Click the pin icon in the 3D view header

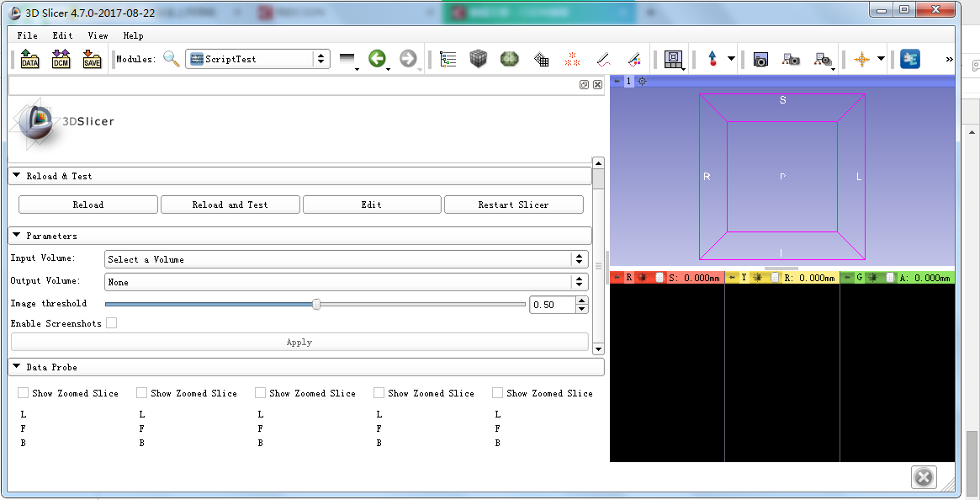click(617, 82)
